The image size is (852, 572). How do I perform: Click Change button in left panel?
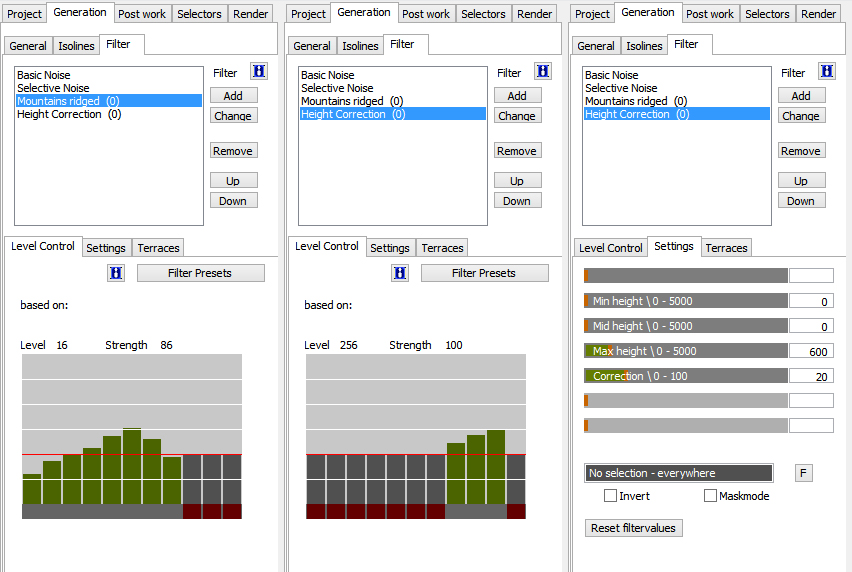(233, 116)
